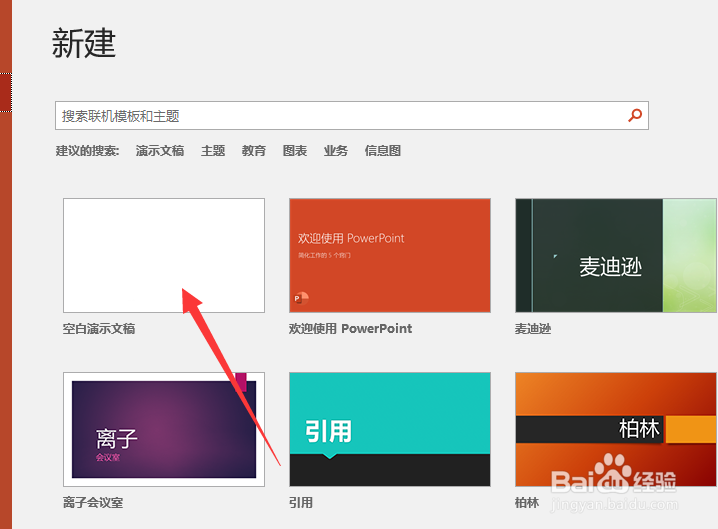Image resolution: width=718 pixels, height=529 pixels.
Task: Select the blank presentation thumbnail
Action: click(164, 256)
